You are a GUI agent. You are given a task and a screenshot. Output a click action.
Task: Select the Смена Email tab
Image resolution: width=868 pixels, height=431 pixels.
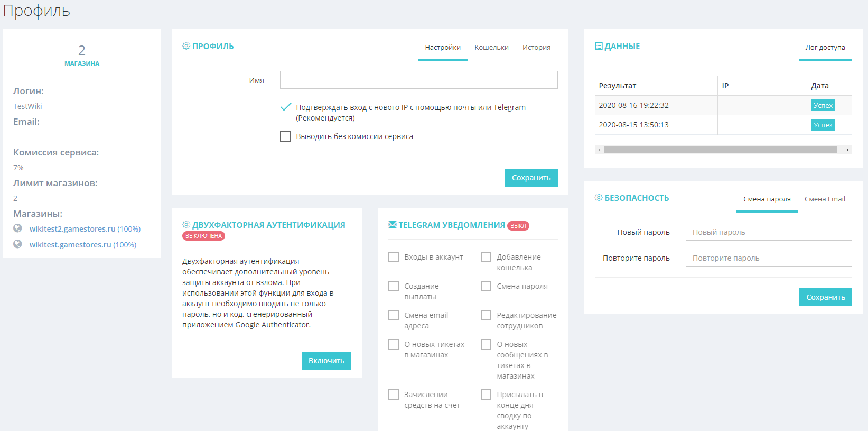[x=825, y=199]
